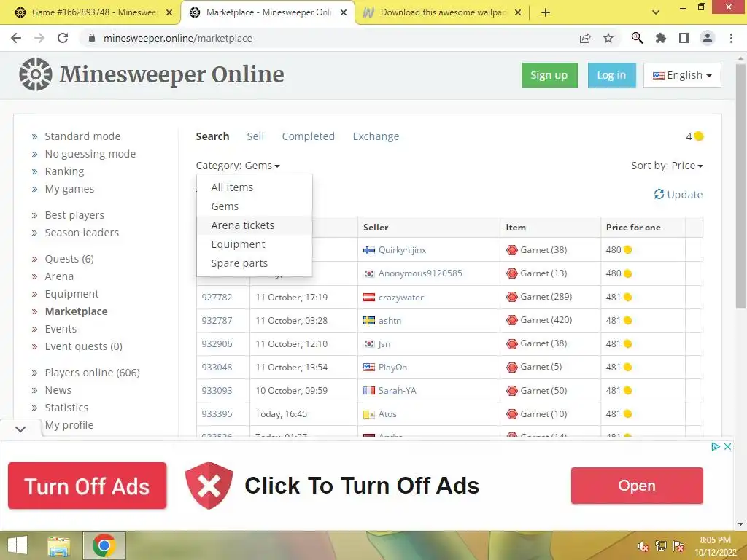
Task: Bookmark this page with the star icon
Action: [x=608, y=38]
